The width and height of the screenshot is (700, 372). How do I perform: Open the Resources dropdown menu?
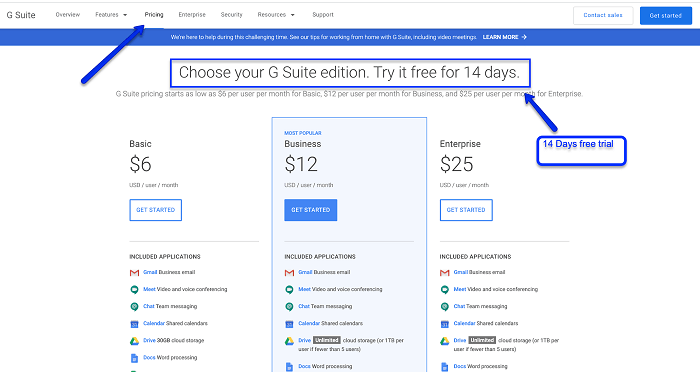[276, 15]
